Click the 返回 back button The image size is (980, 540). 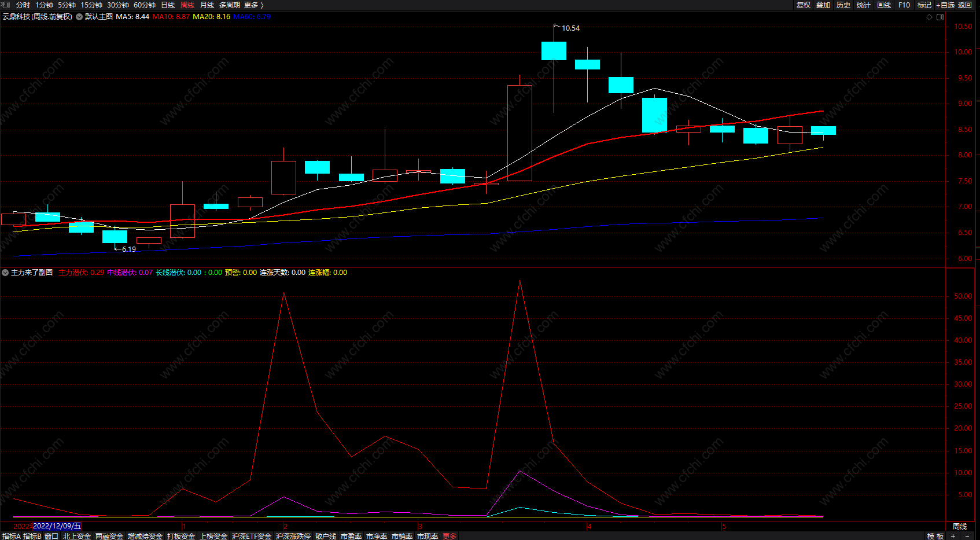(965, 5)
